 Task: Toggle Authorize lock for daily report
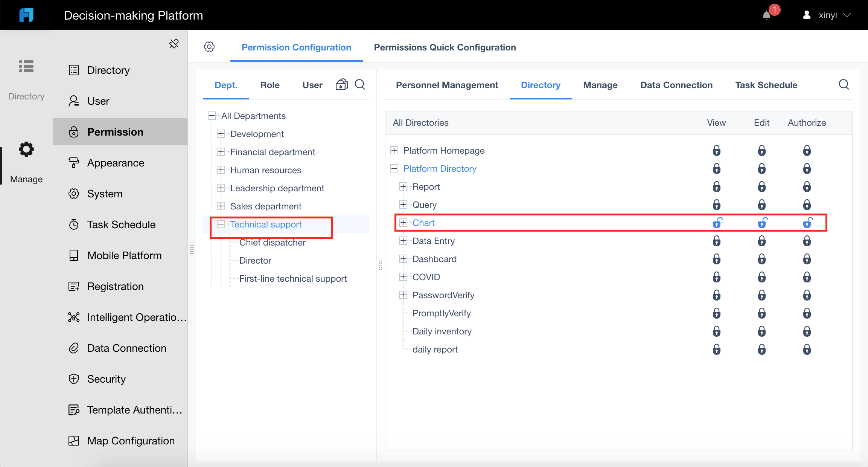click(x=807, y=349)
